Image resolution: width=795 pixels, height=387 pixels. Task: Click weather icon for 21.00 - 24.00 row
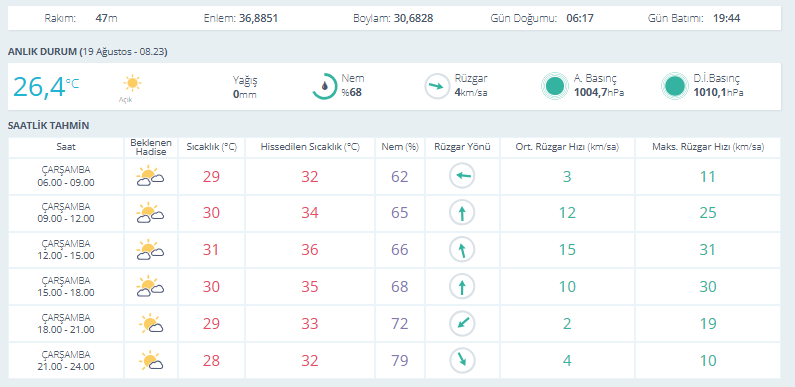(x=151, y=360)
